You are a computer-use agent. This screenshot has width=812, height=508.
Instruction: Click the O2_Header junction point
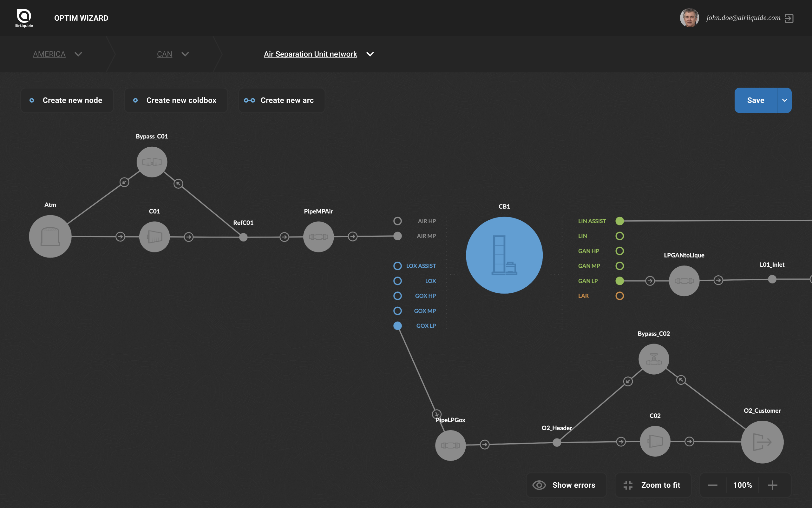[x=557, y=443]
